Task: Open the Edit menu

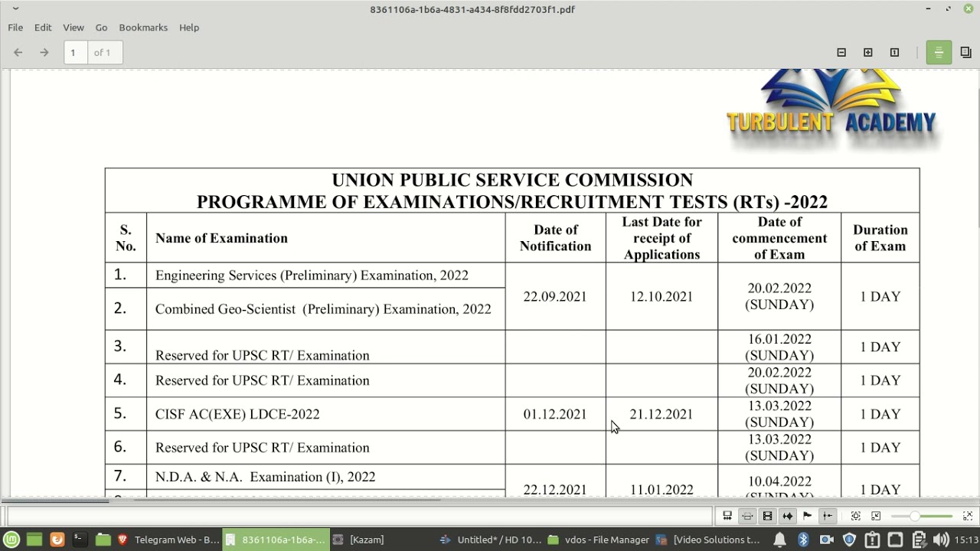Action: [x=43, y=28]
